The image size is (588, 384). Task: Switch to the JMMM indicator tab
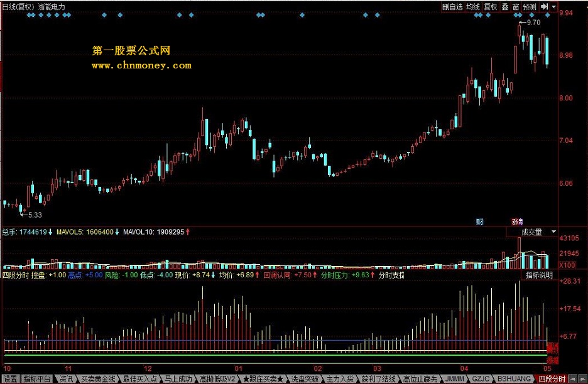pos(454,379)
